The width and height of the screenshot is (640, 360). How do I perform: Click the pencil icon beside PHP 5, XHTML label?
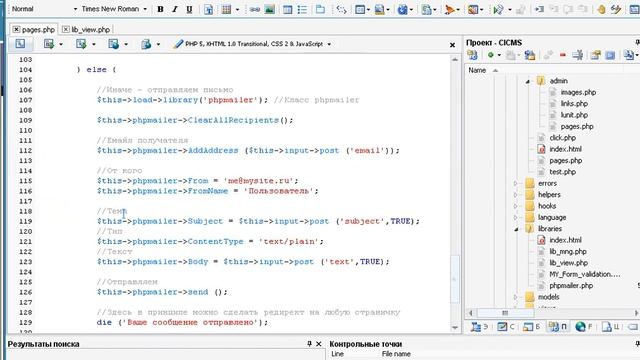pos(178,44)
